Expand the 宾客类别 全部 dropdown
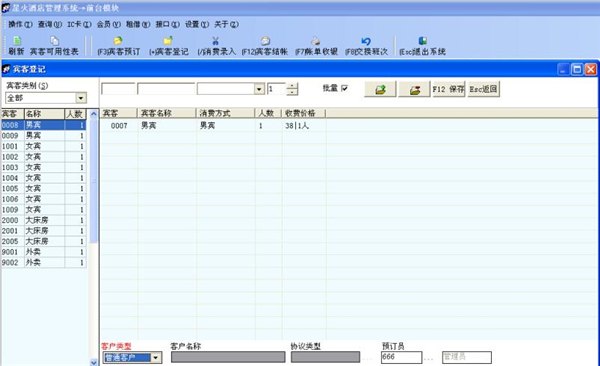 coord(81,98)
